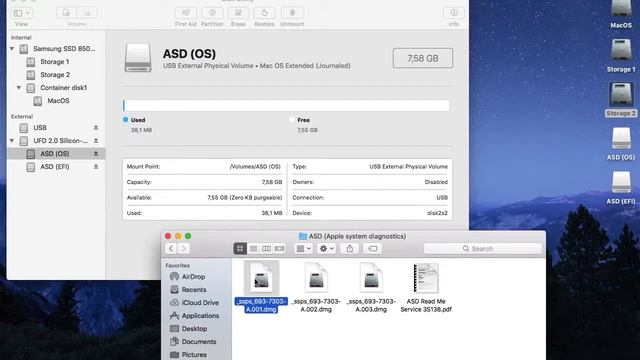Click the Finder search field

pos(482,249)
